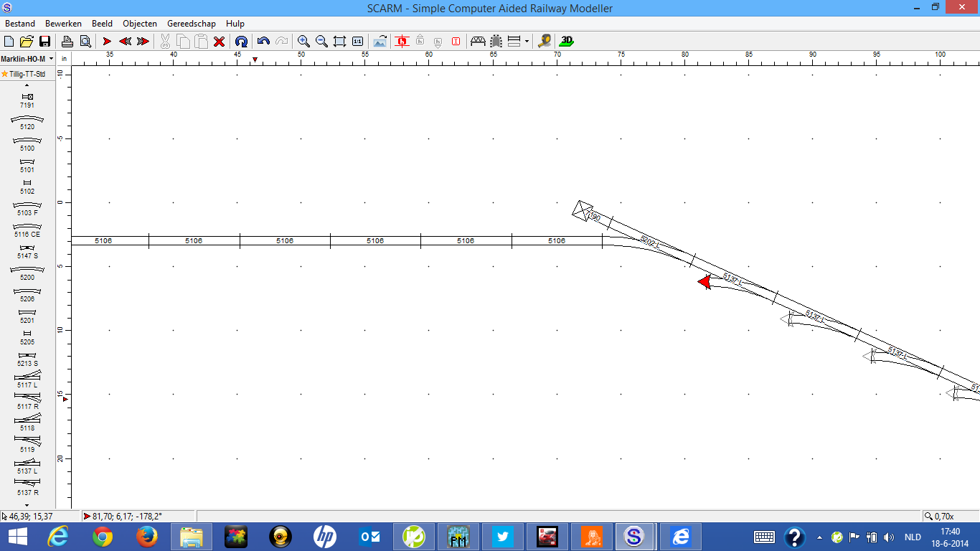Viewport: 980px width, 551px height.
Task: Open Twitter app from taskbar
Action: point(503,537)
